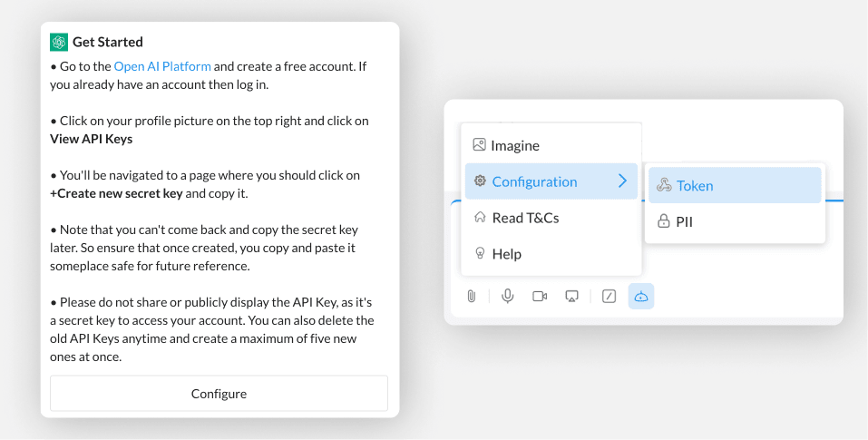Click the webhook icon next to Token
868x440 pixels.
[664, 185]
